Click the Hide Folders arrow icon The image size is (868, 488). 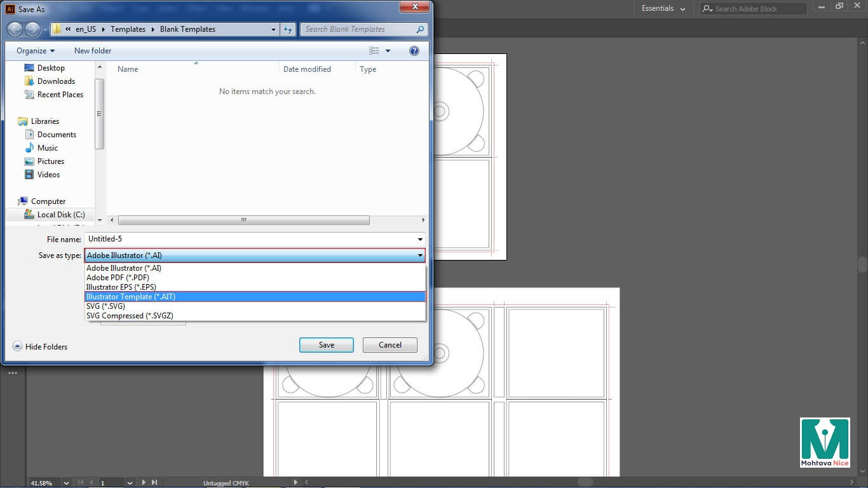(x=17, y=346)
